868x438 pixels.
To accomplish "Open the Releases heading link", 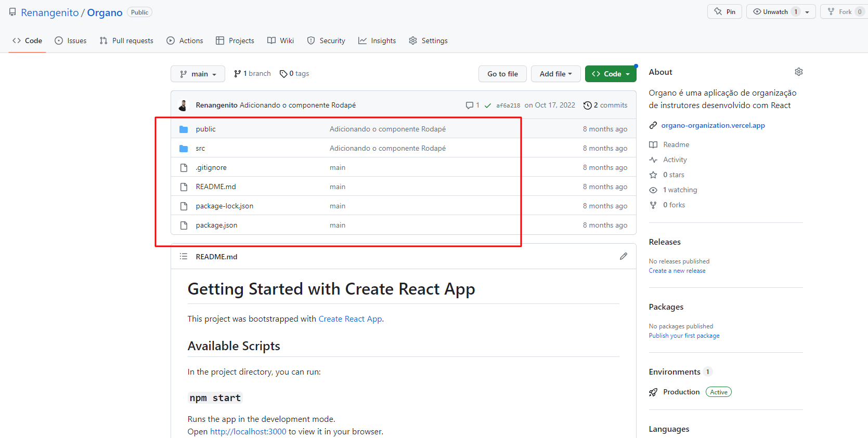I will [665, 242].
